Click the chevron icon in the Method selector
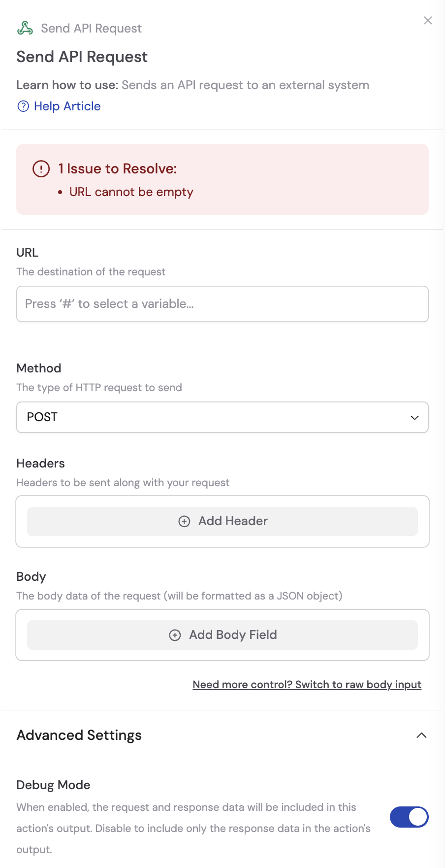Image resolution: width=445 pixels, height=868 pixels. coord(414,417)
